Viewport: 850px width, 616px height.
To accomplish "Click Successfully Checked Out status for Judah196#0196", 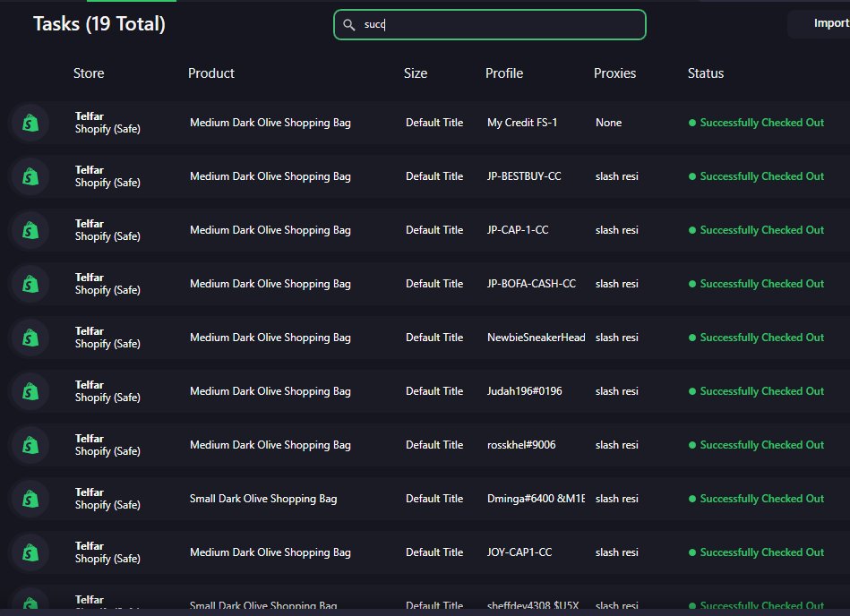I will pos(756,390).
